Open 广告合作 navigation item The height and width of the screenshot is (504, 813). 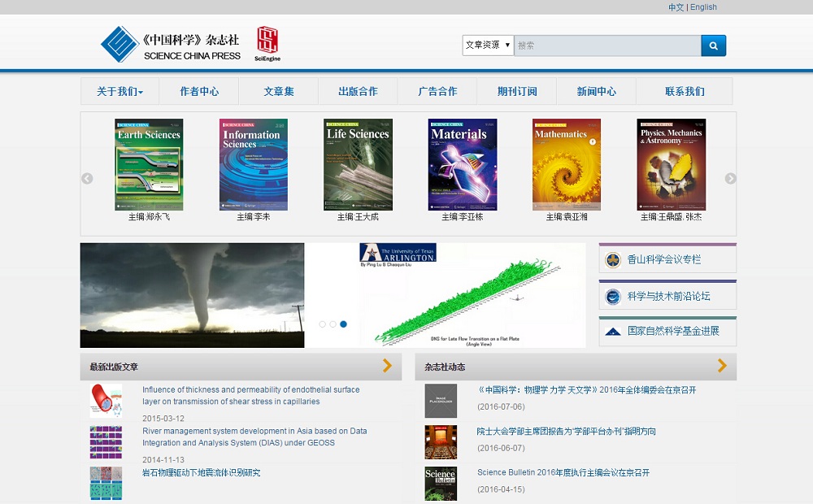[x=437, y=91]
